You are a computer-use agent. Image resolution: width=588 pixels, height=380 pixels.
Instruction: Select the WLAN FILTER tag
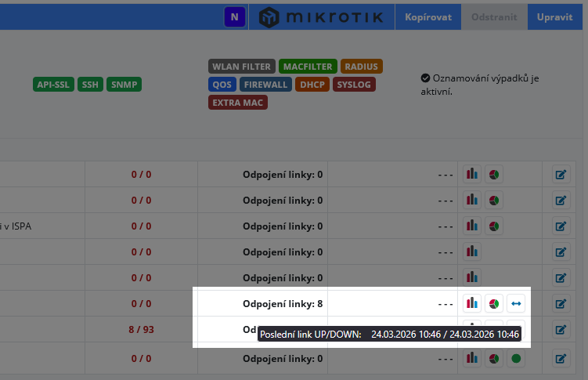coord(241,67)
